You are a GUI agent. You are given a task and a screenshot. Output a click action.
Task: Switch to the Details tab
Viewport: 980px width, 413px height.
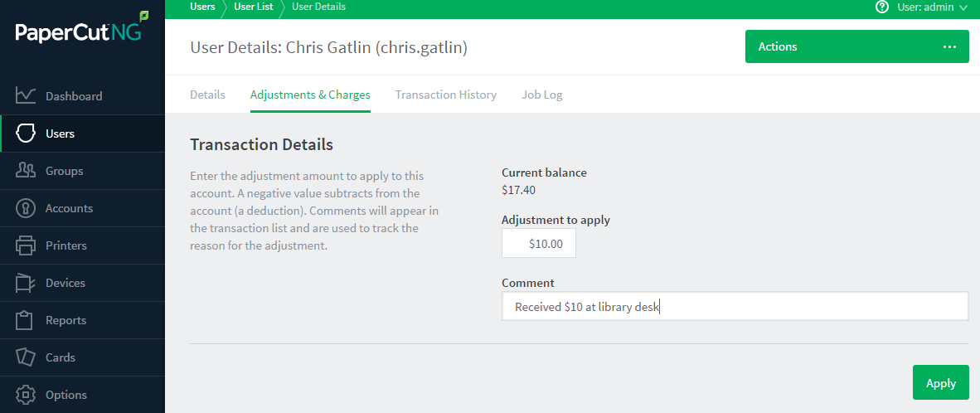coord(207,95)
